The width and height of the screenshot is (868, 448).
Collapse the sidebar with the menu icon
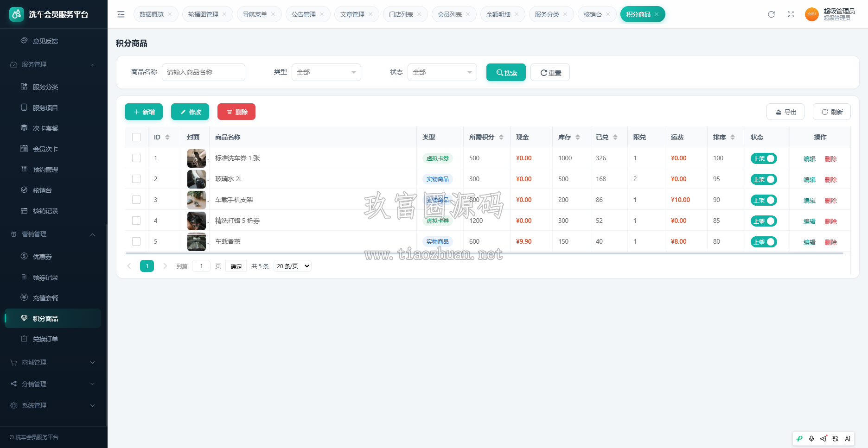(x=121, y=14)
